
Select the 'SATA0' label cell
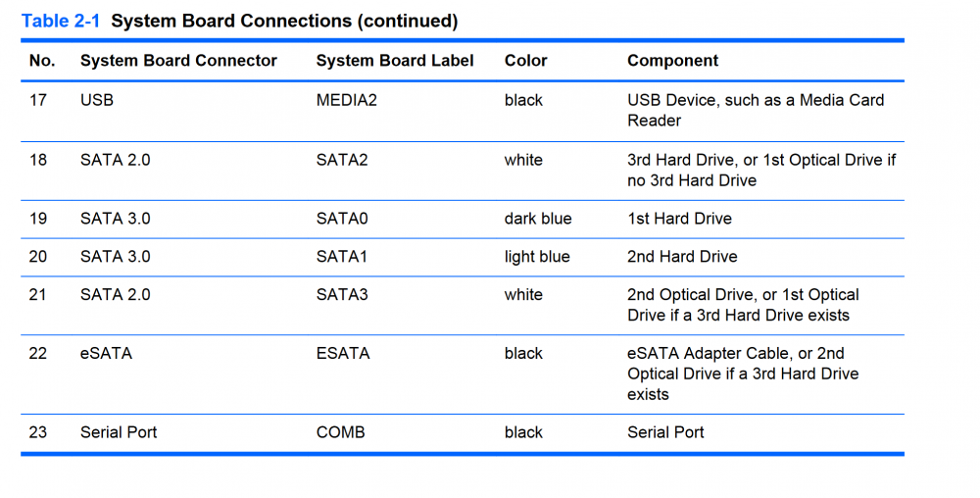(x=342, y=219)
